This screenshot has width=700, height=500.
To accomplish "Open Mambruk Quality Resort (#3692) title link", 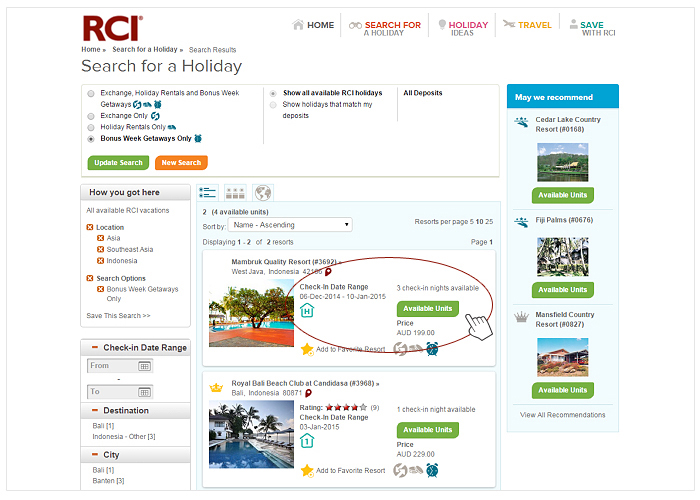I will [x=286, y=262].
